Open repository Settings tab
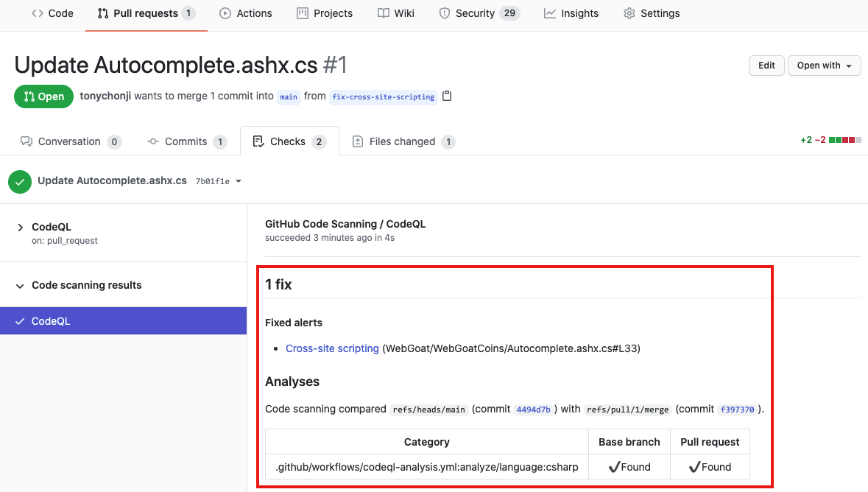The image size is (868, 492). [x=652, y=13]
